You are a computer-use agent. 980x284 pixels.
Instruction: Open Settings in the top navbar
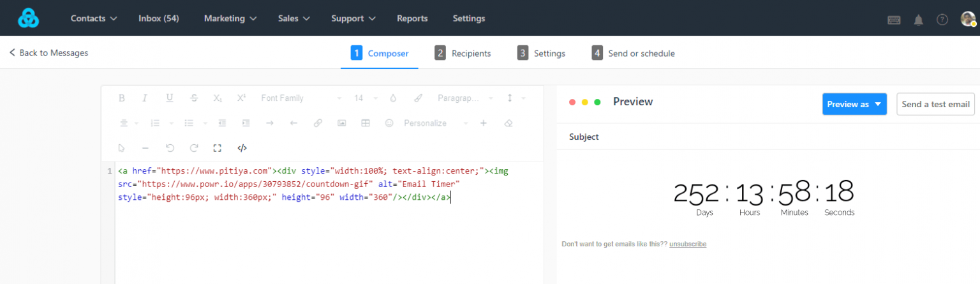(x=469, y=19)
